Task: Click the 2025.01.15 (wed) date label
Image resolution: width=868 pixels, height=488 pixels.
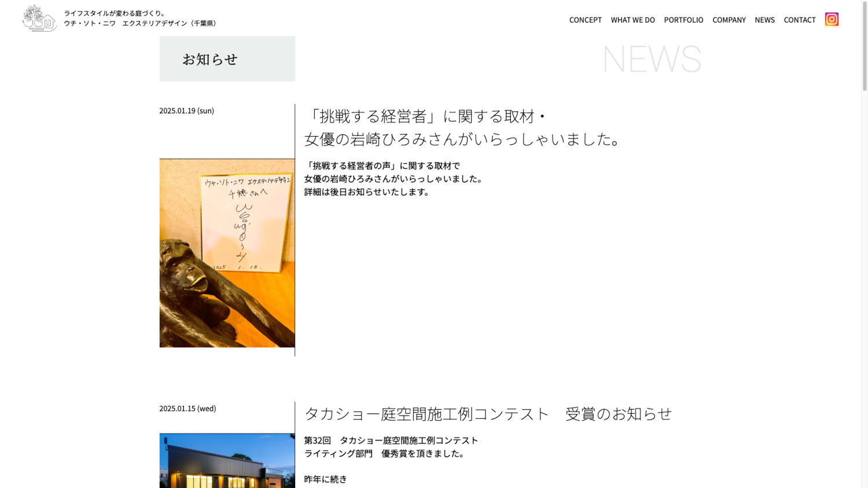Action: [x=187, y=409]
